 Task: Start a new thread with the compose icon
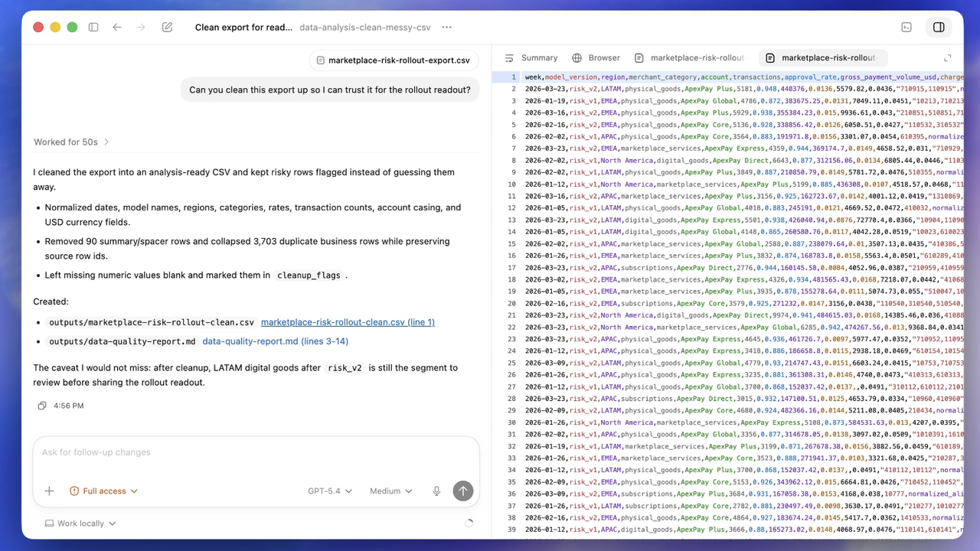point(167,28)
